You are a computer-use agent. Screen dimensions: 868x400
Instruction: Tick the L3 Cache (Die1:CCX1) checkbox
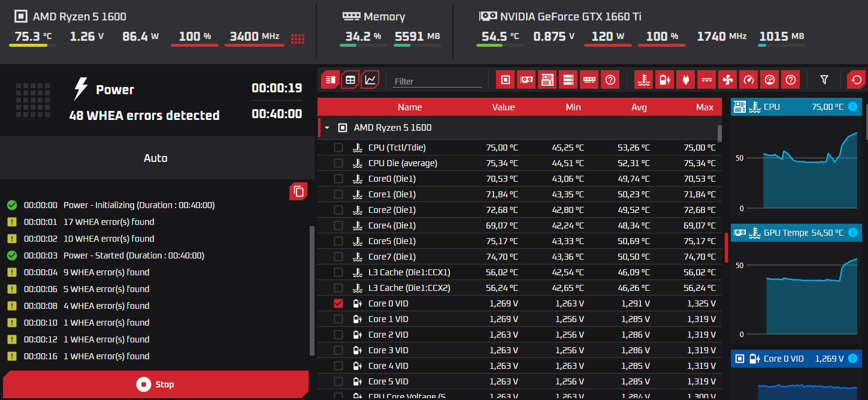click(x=338, y=272)
